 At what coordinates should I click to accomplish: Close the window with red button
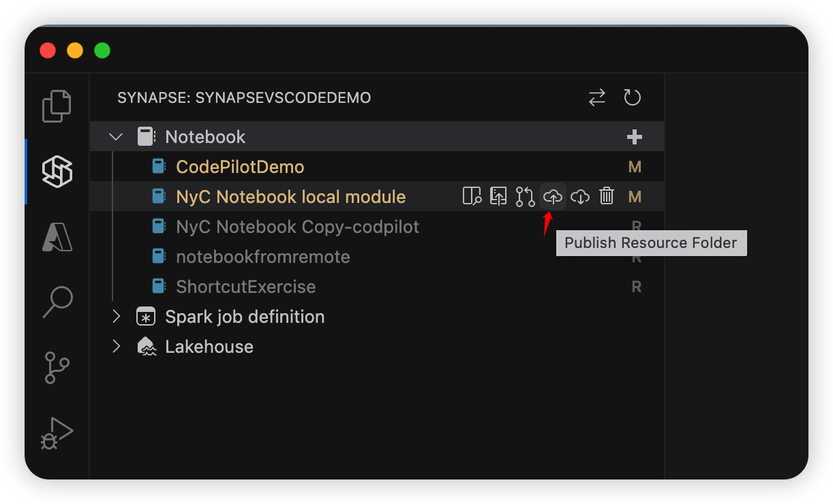tap(48, 50)
